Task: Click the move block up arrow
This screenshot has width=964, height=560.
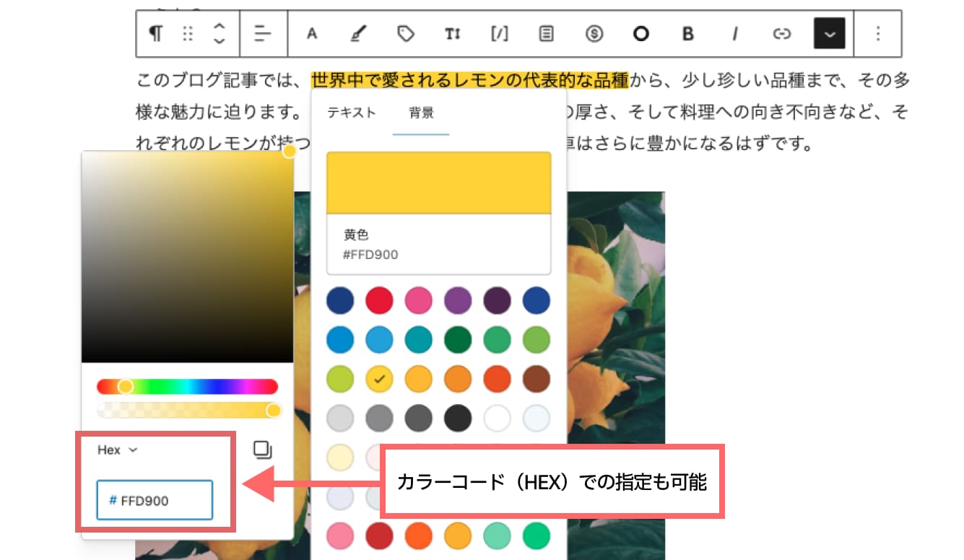Action: point(219,27)
